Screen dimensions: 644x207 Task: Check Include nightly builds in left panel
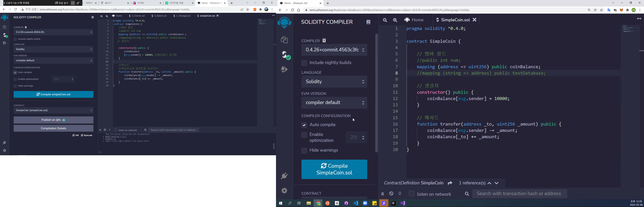coord(15,39)
